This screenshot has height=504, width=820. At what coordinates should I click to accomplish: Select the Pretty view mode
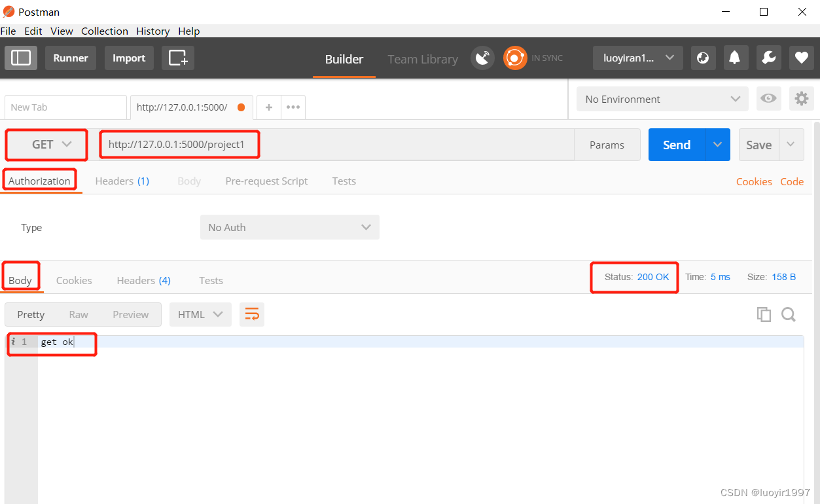(x=31, y=314)
